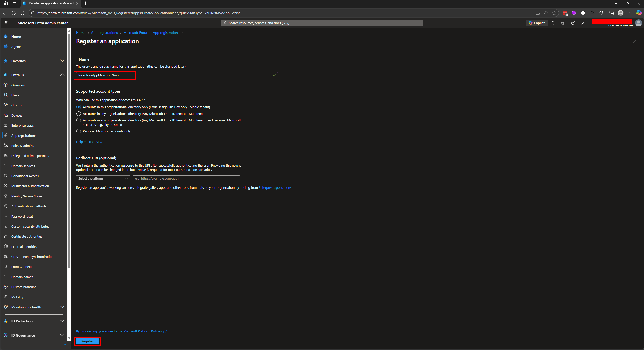644x350 pixels.
Task: Click the Custom branding icon
Action: (x=6, y=287)
